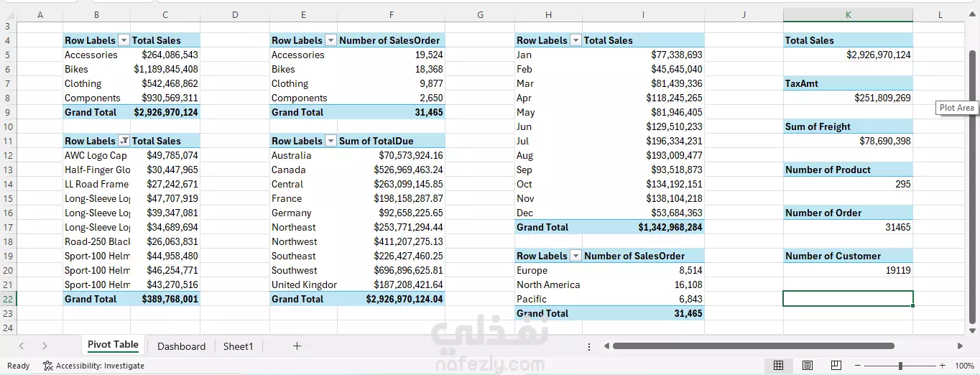
Task: Click the TaxAmt header cell
Action: coord(848,83)
